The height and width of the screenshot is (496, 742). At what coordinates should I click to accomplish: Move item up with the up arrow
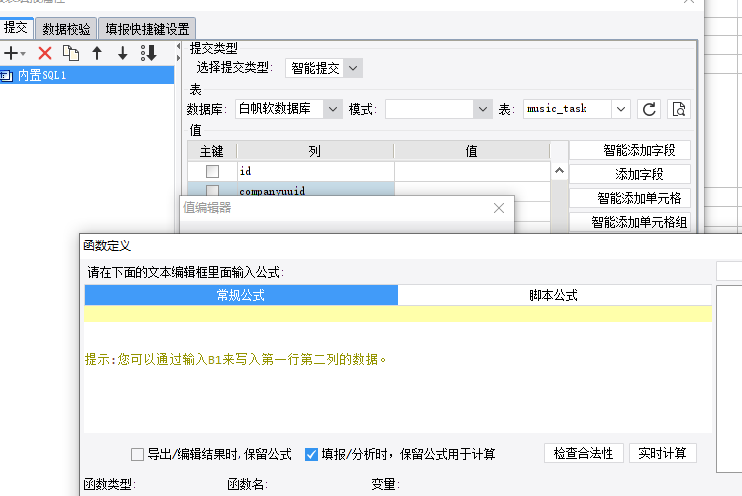click(97, 53)
